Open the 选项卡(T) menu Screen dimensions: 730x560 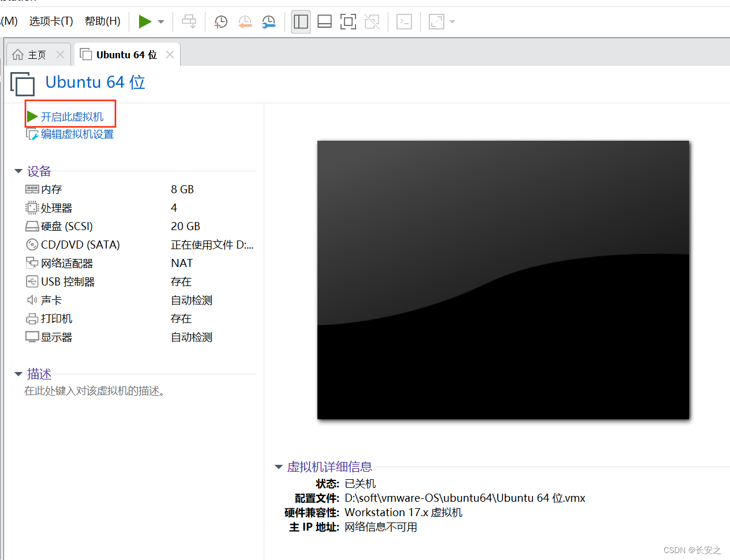(x=51, y=21)
